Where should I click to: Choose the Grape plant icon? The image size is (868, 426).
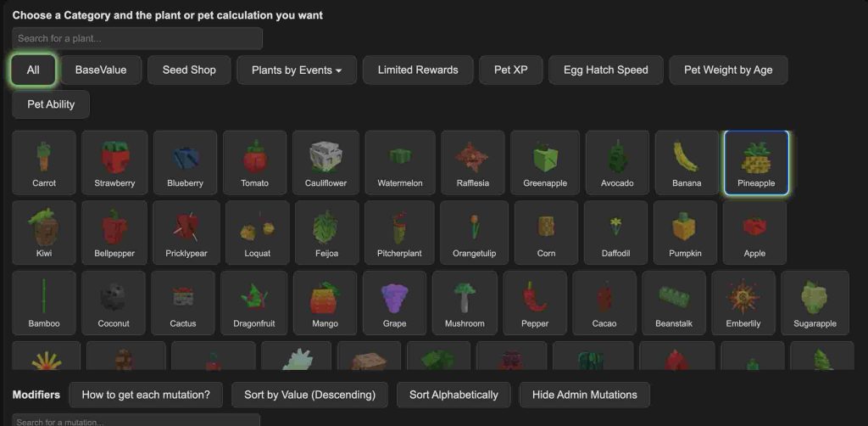[394, 303]
